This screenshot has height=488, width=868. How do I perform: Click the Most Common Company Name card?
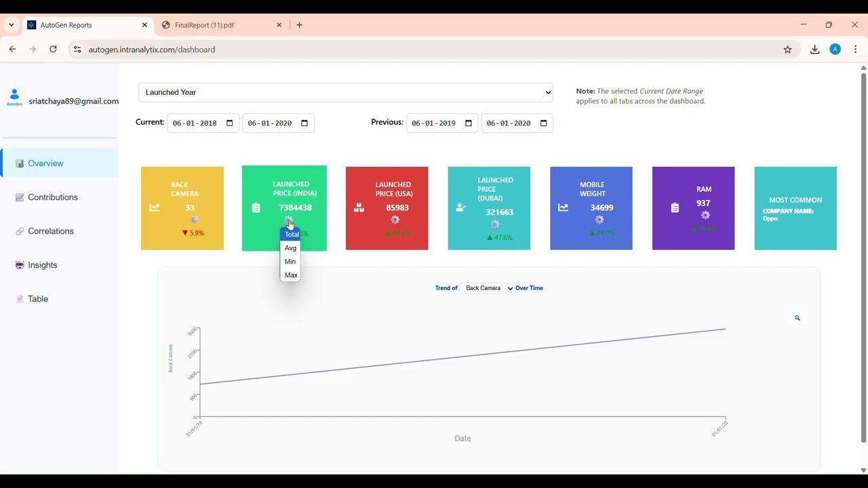coord(795,208)
